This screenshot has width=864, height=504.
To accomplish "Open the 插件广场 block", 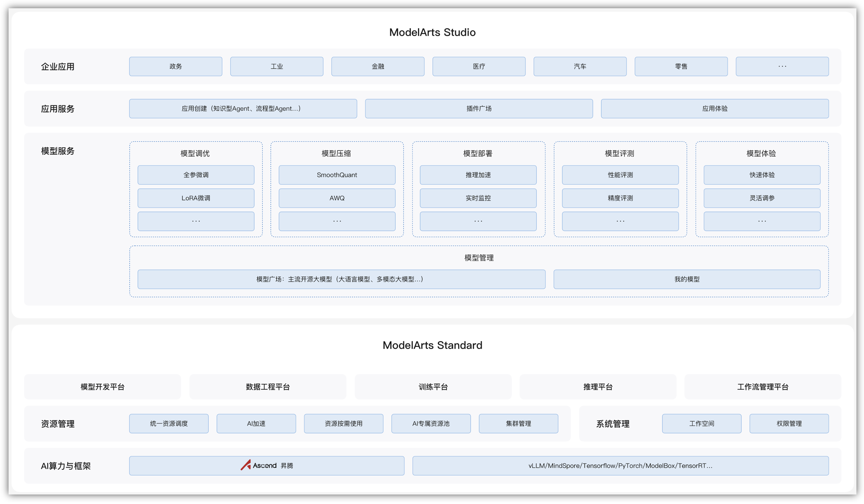I will 479,109.
